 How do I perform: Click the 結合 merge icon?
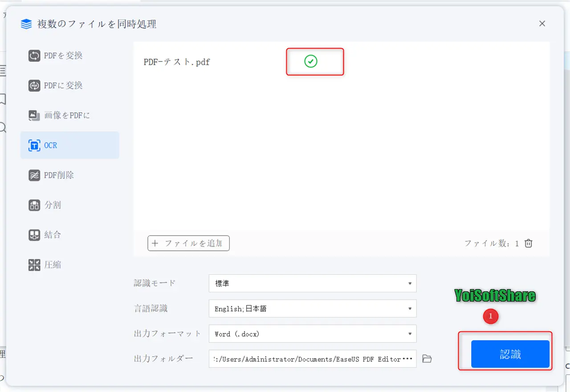tap(34, 235)
